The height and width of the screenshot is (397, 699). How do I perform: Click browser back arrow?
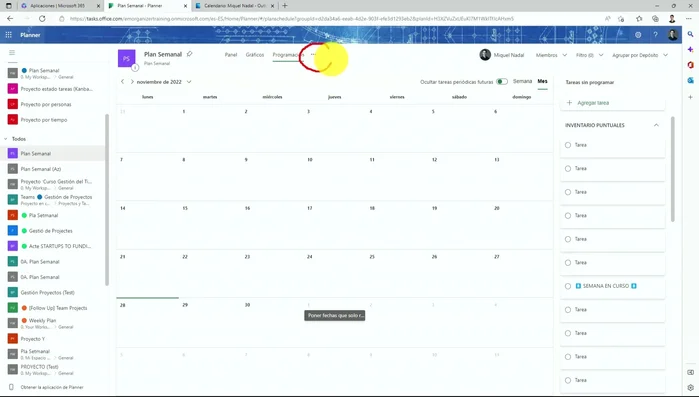(x=10, y=19)
